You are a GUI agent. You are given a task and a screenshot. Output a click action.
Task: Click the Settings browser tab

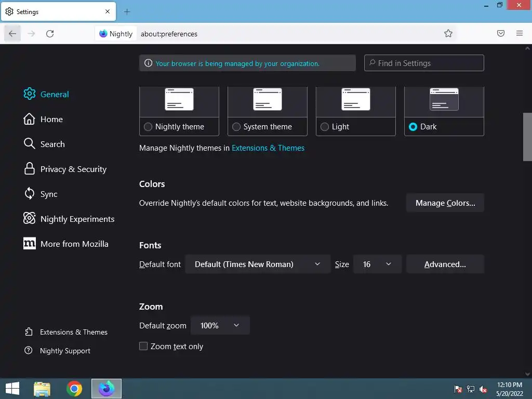[58, 11]
